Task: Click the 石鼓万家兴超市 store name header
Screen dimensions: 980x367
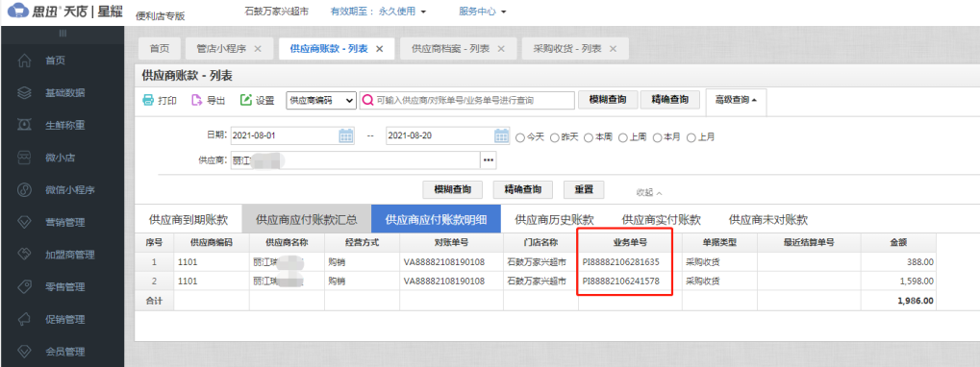Action: pyautogui.click(x=277, y=12)
